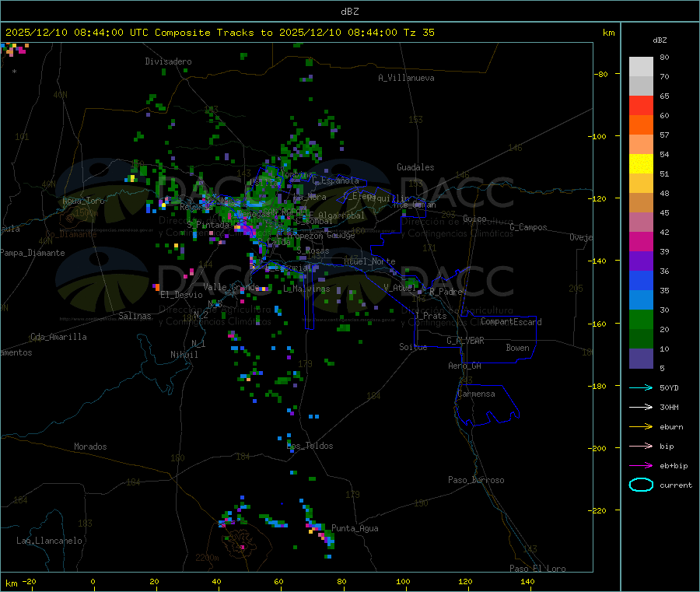Click the Divisadero map label
This screenshot has height=592, width=700.
(x=168, y=61)
